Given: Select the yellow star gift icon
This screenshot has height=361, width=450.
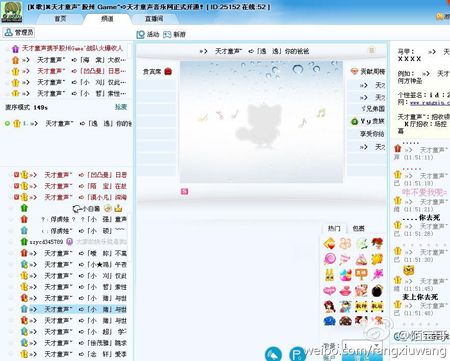Looking at the screenshot, I should [x=377, y=259].
